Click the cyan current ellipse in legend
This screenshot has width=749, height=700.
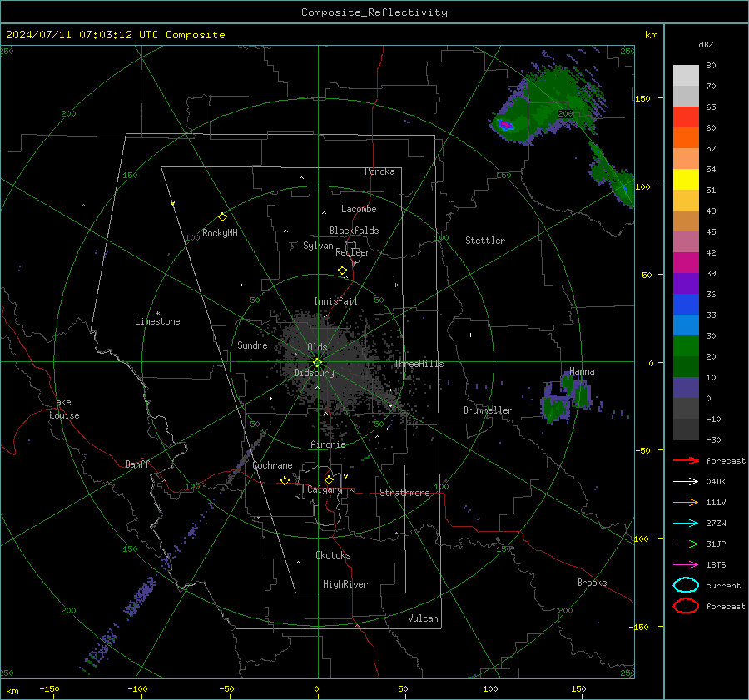686,585
